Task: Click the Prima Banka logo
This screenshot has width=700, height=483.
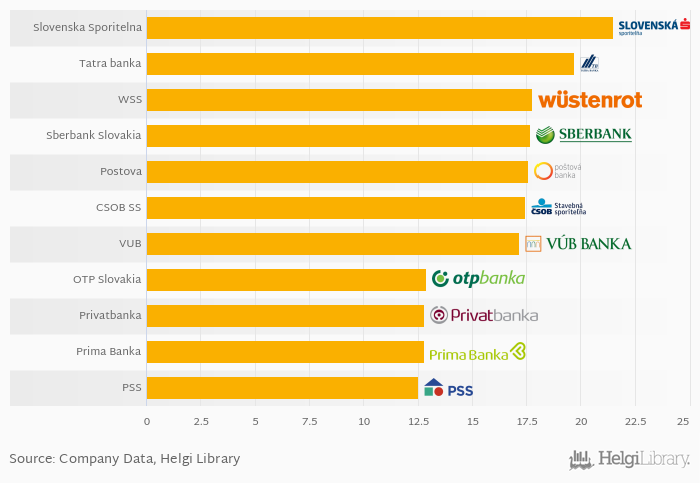Action: (477, 352)
